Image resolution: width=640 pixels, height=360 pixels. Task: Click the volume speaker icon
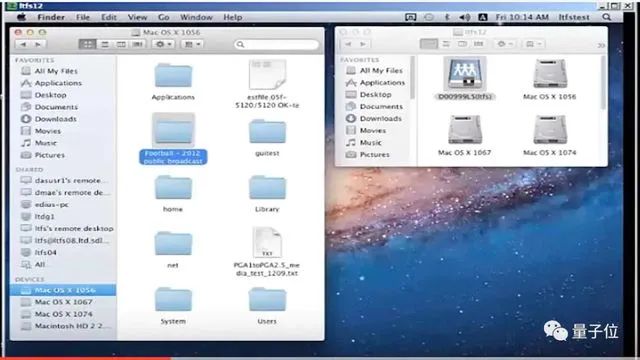click(x=464, y=17)
